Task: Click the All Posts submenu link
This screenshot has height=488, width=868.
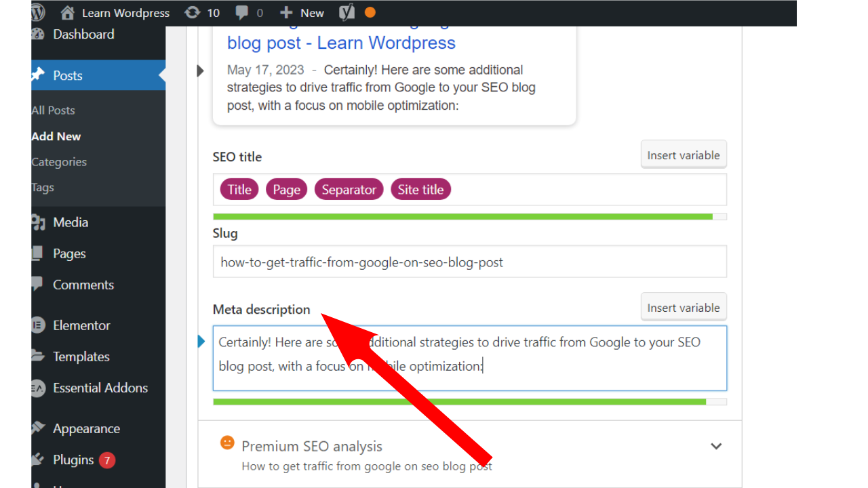Action: (54, 110)
